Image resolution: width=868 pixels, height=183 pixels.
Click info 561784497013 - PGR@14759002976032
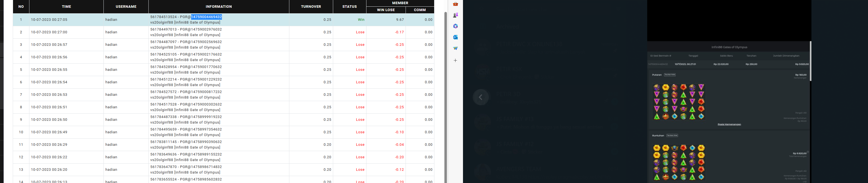click(x=186, y=29)
